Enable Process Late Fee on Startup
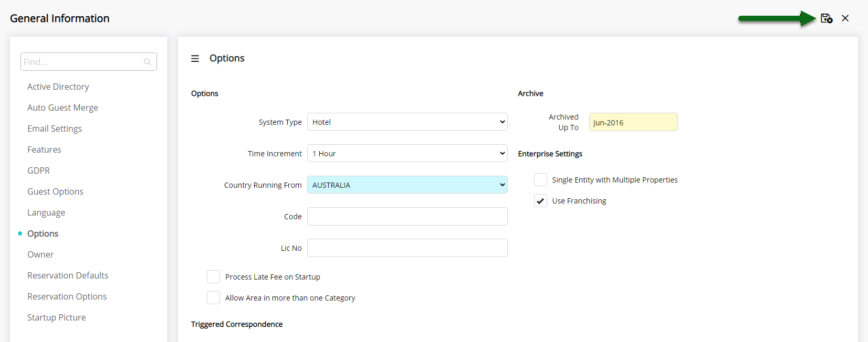Screen dimensions: 868x342 [213, 276]
